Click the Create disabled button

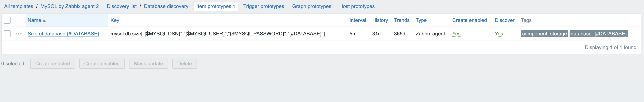pyautogui.click(x=102, y=64)
